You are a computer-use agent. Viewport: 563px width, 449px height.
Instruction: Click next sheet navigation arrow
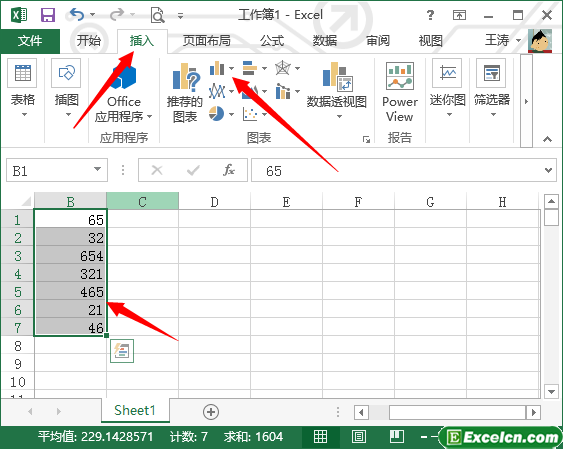59,411
